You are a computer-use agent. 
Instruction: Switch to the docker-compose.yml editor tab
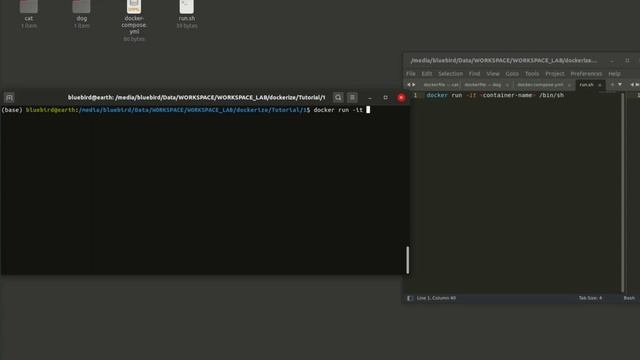click(540, 85)
